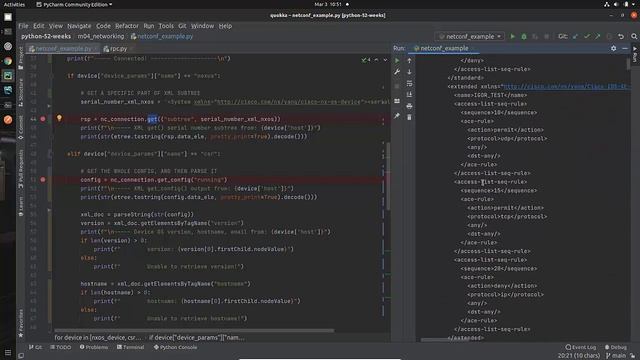This screenshot has height=360, width=640.
Task: Toggle soft-wrap in the Run console
Action: tap(409, 83)
